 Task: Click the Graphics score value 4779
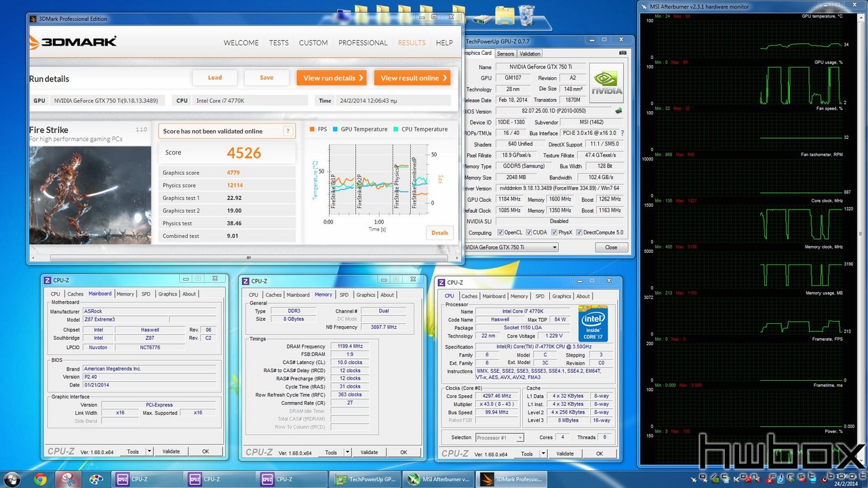pyautogui.click(x=233, y=173)
